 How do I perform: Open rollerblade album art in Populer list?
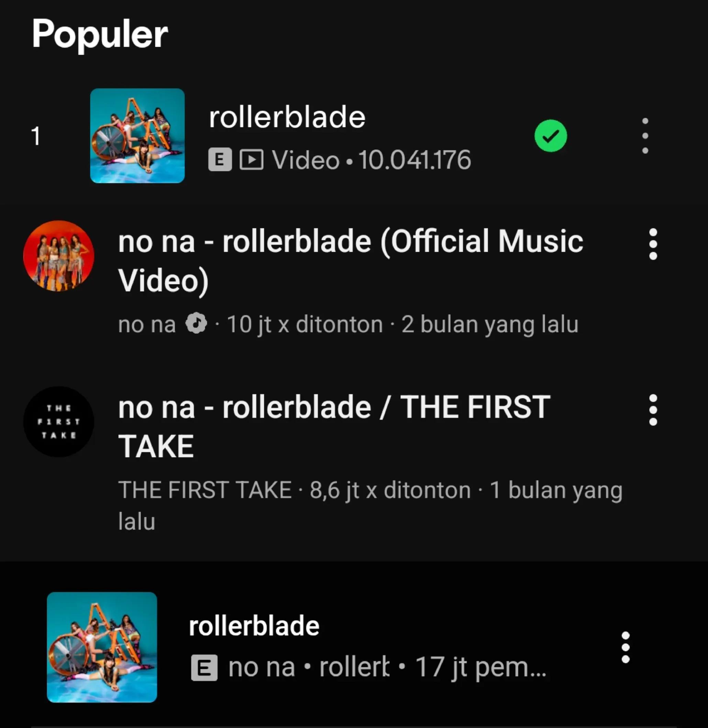coord(137,136)
